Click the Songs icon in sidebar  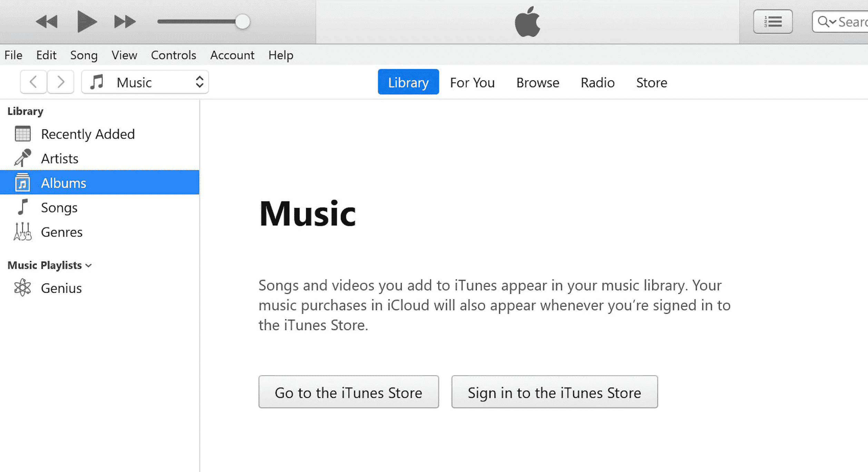pos(23,207)
